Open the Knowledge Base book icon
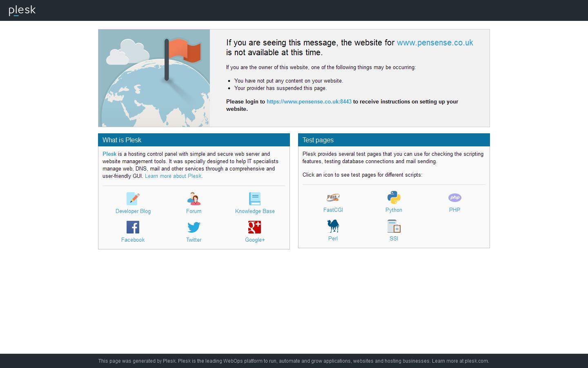 (x=254, y=199)
